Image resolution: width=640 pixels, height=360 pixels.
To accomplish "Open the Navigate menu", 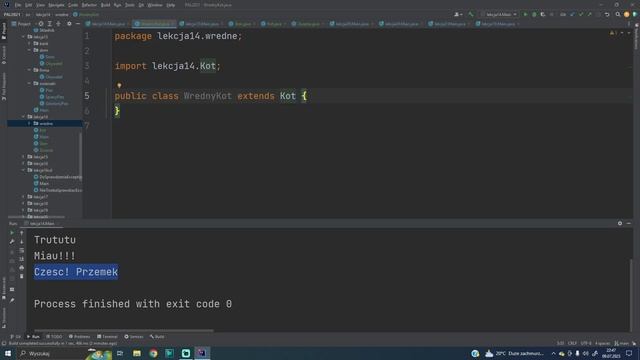I will pos(56,5).
